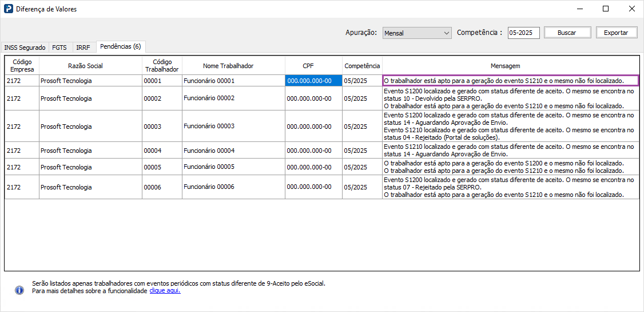This screenshot has height=312, width=644.
Task: Follow the 'clique aqui' help link
Action: click(x=165, y=291)
